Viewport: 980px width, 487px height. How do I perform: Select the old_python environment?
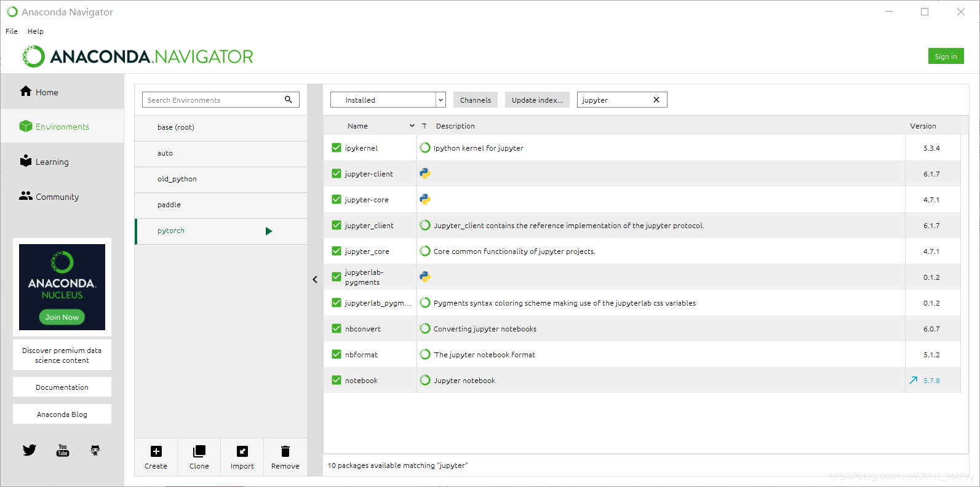[221, 179]
